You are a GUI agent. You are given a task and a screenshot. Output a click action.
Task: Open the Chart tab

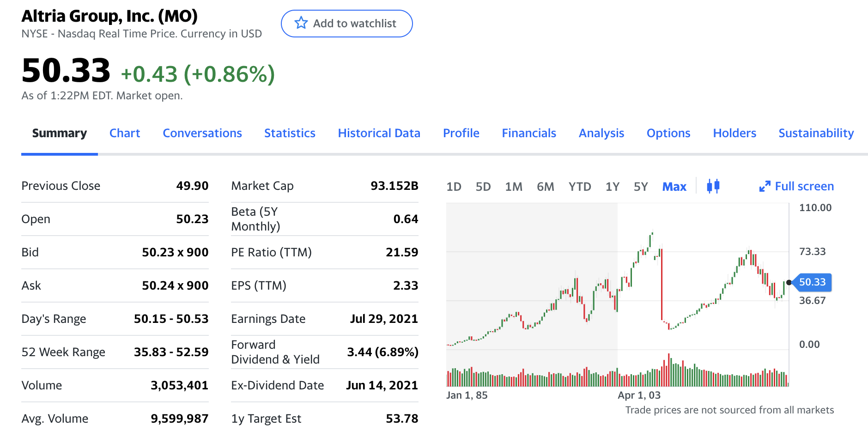125,133
